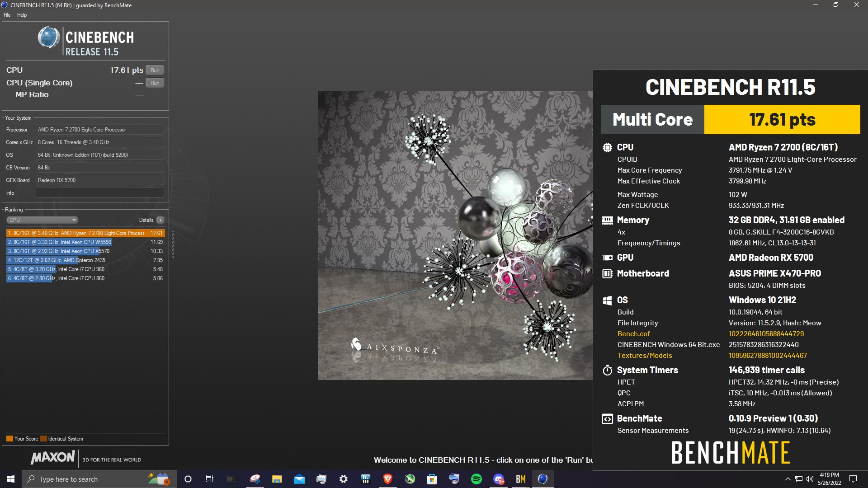Click the 17.61 pts yellow score box
The height and width of the screenshot is (488, 868).
[x=782, y=120]
